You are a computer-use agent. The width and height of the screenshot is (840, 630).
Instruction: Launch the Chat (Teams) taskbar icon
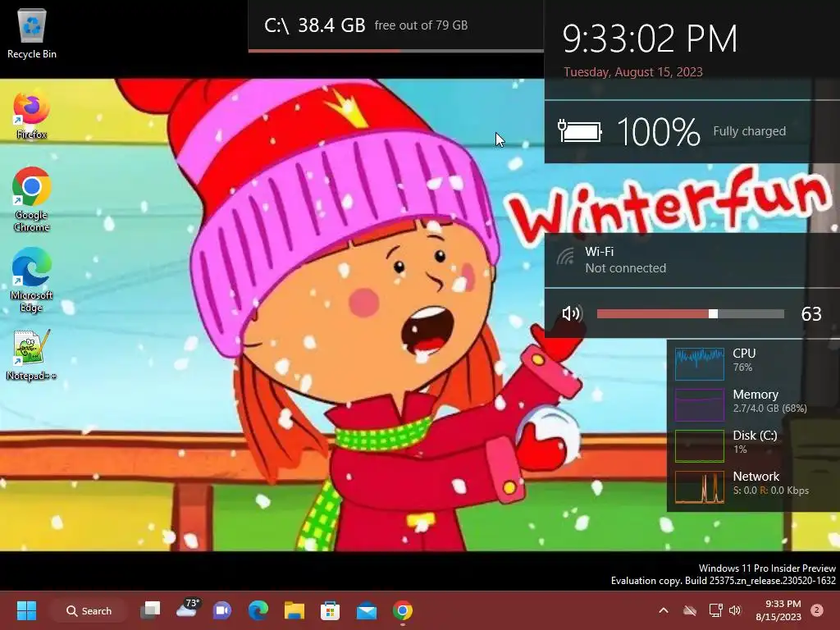coord(221,610)
